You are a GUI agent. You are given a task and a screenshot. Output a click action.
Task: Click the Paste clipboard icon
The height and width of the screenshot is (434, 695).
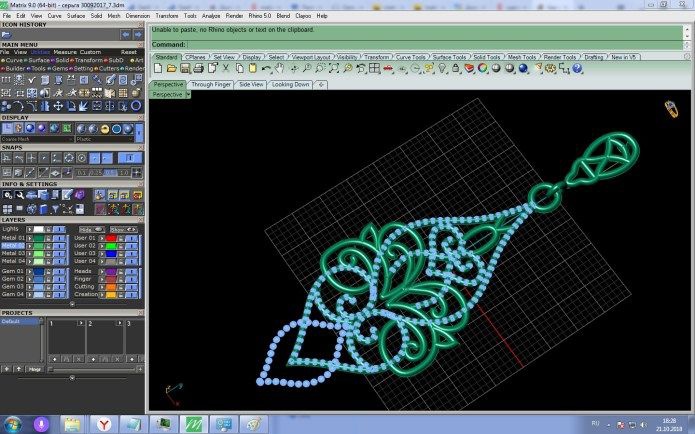[x=253, y=68]
